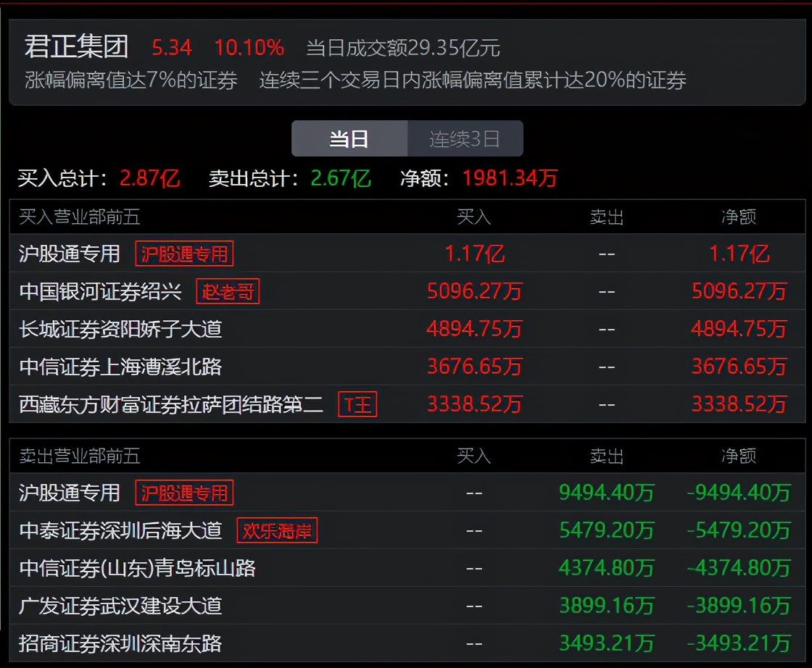Click the 沪股通专用 tag in sell list
The height and width of the screenshot is (668, 812).
click(184, 493)
